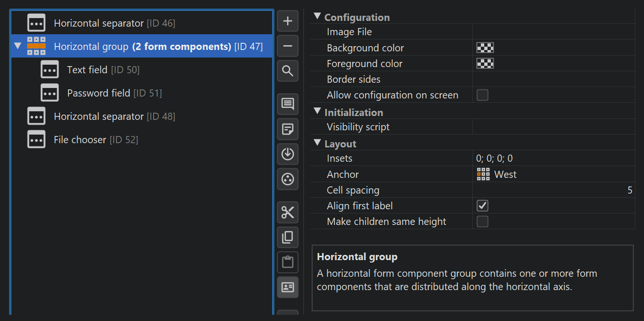The height and width of the screenshot is (321, 644).
Task: Collapse the Layout section
Action: click(318, 144)
